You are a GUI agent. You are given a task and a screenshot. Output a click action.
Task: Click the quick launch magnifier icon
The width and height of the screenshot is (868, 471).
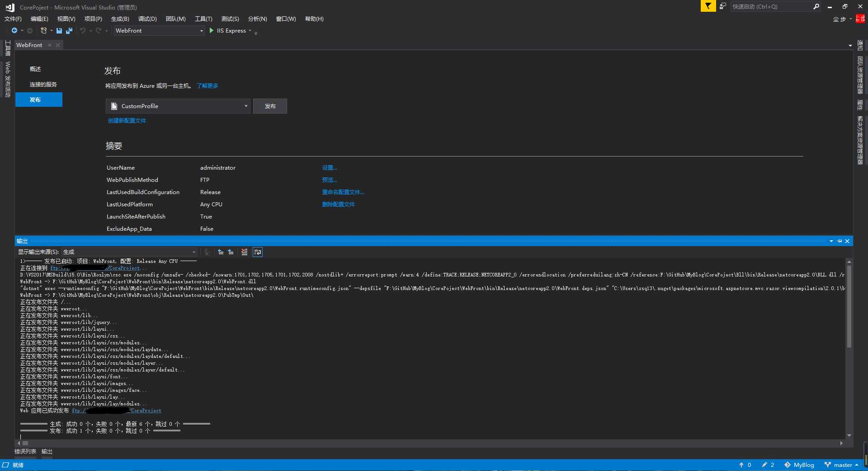click(816, 6)
